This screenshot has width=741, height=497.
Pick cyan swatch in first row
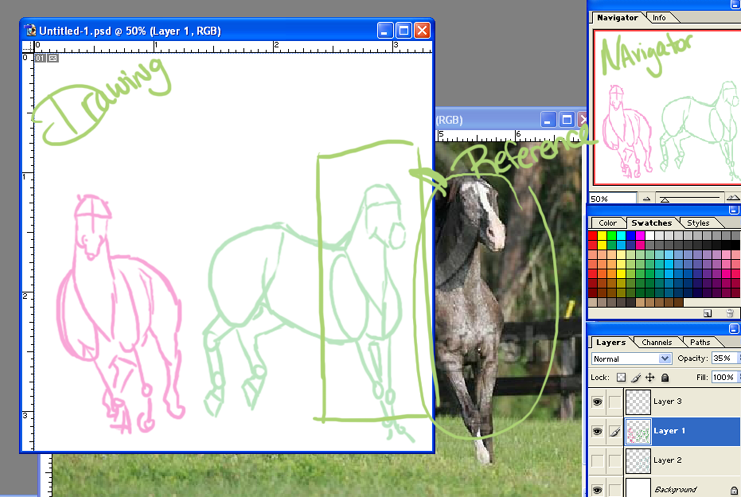621,235
